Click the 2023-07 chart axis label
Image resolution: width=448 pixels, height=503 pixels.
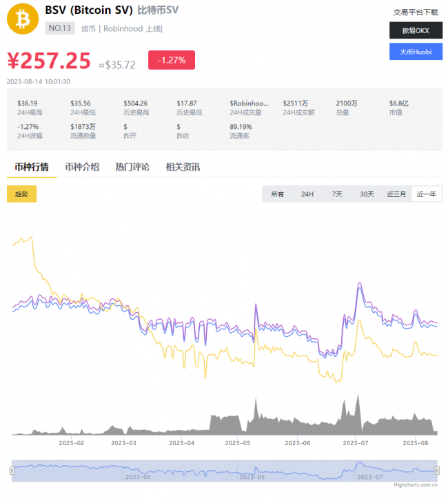pyautogui.click(x=356, y=443)
